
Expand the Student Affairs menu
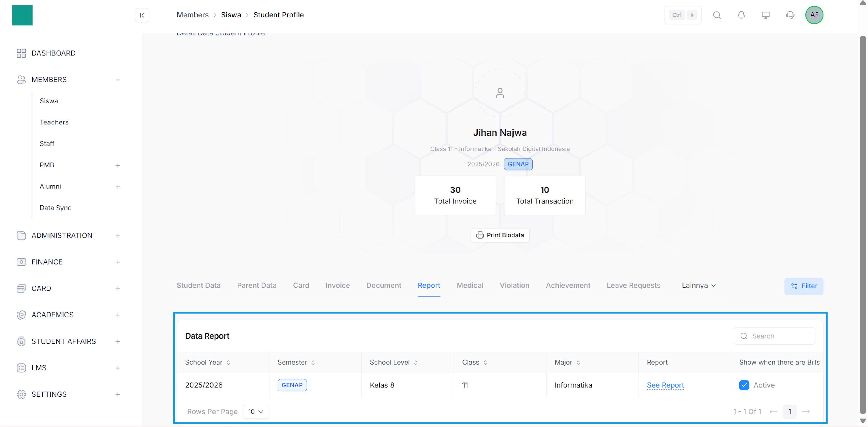118,342
